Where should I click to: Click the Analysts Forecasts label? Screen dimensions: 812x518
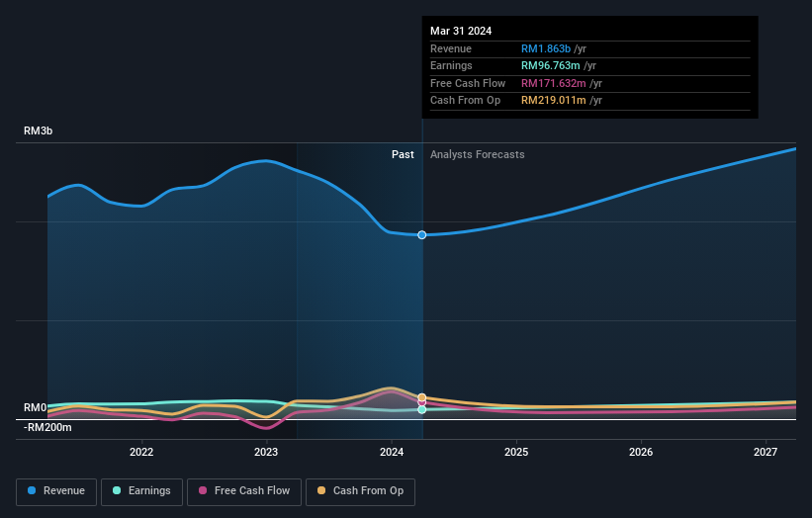point(478,155)
